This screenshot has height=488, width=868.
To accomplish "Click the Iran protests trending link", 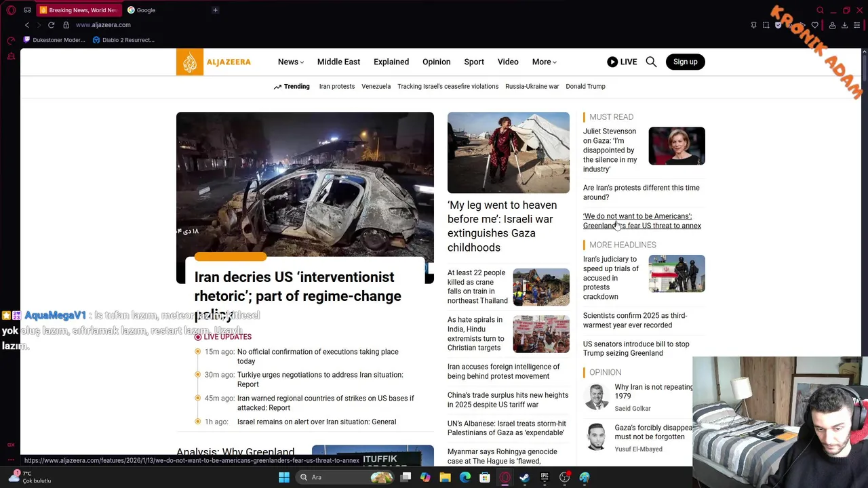I will 337,87.
